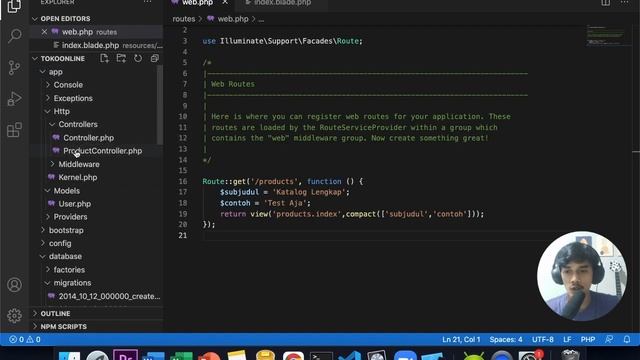The width and height of the screenshot is (640, 360).
Task: Open Visual Studio Code in the dock
Action: pyautogui.click(x=349, y=356)
